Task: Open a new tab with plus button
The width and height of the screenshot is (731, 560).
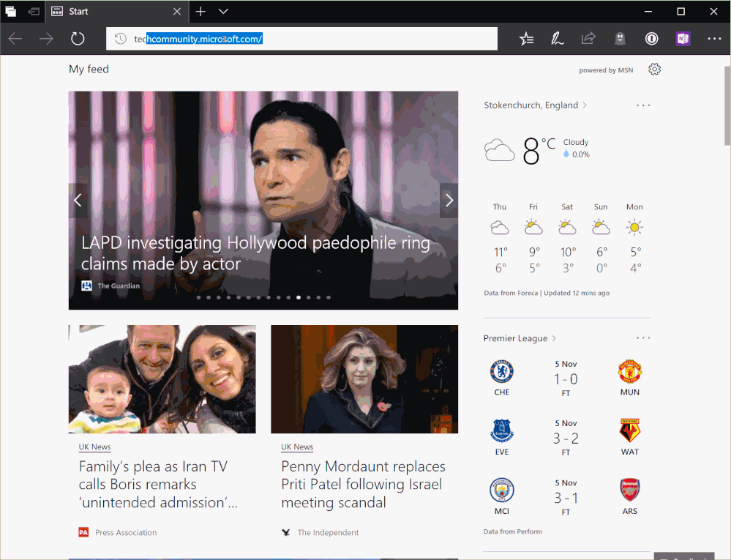Action: [200, 11]
